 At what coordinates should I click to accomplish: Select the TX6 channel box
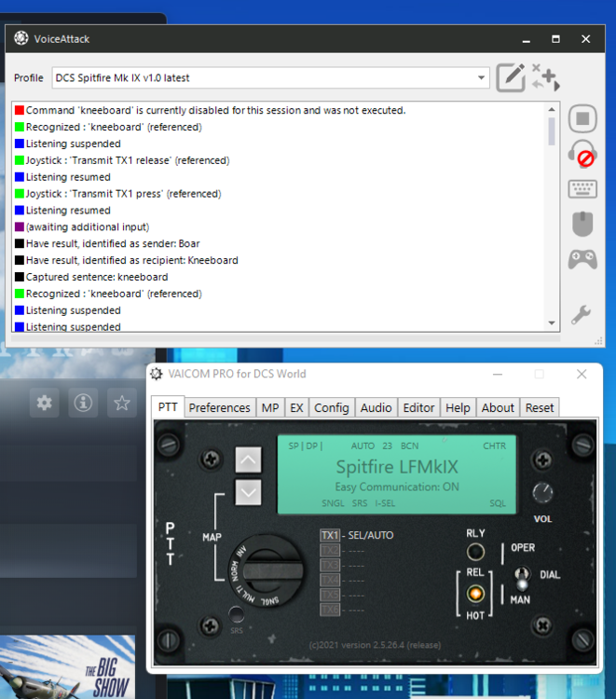click(330, 610)
